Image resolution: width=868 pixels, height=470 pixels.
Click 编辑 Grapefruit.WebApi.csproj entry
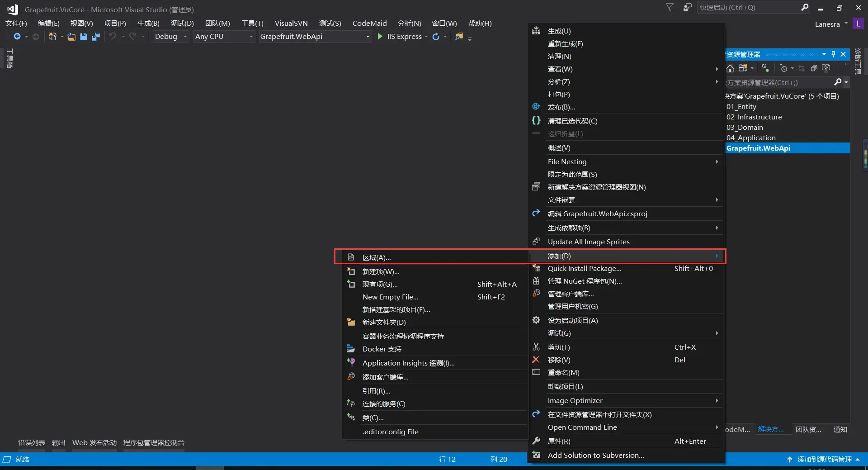pos(626,214)
